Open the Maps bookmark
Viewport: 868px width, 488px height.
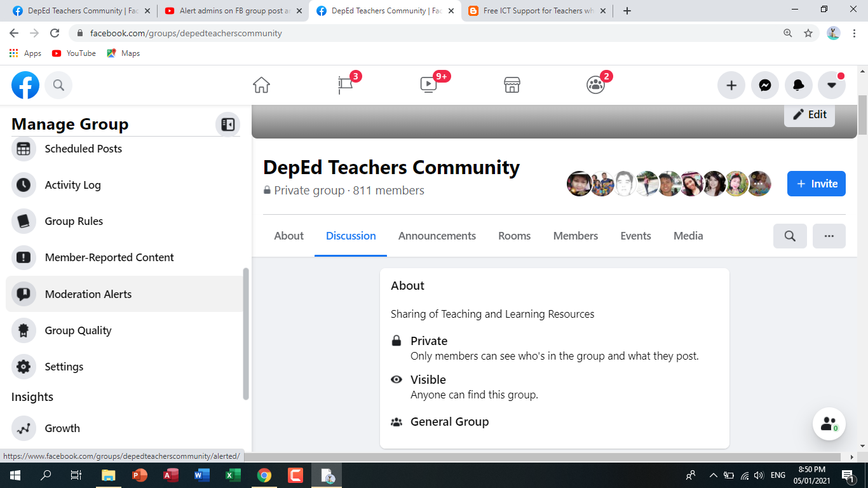point(123,53)
